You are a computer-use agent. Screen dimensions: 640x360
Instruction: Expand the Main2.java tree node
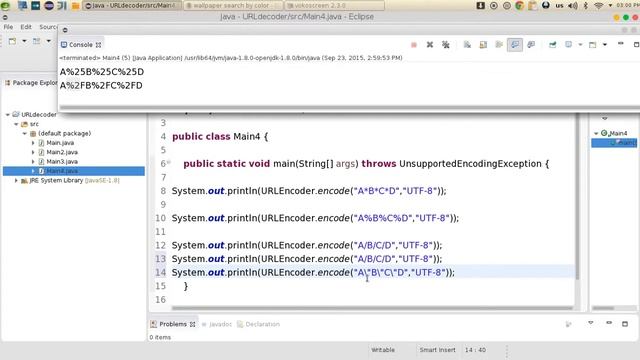33,152
